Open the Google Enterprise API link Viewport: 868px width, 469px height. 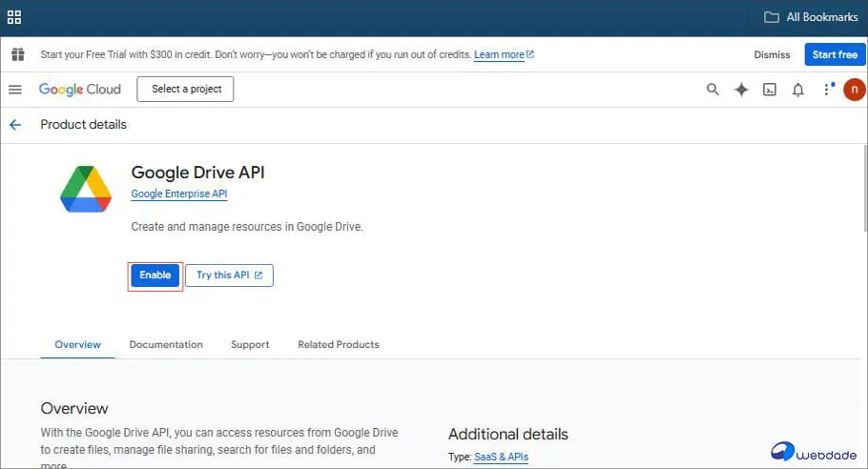pyautogui.click(x=179, y=194)
